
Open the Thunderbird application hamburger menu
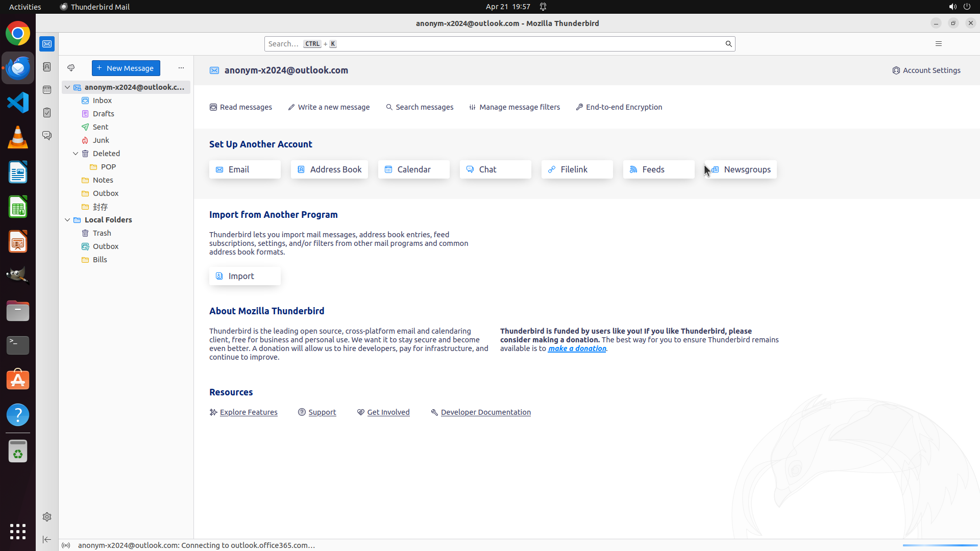click(938, 44)
